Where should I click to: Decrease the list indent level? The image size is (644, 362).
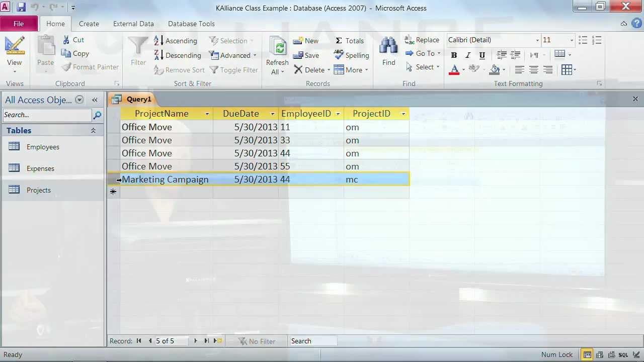(502, 55)
